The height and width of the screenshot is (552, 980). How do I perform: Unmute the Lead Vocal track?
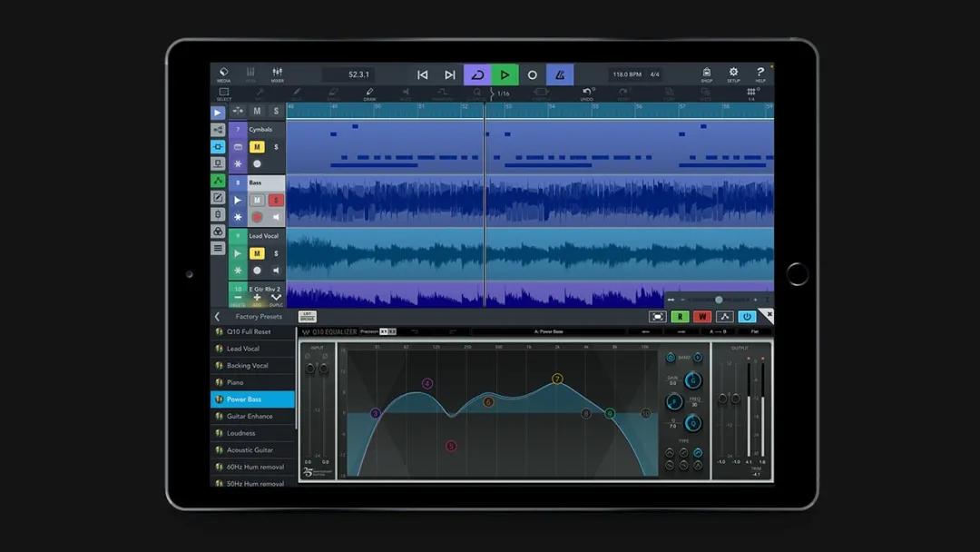click(257, 253)
